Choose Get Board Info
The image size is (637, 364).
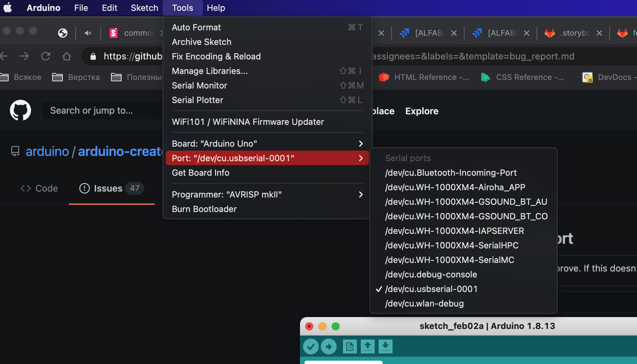coord(267,173)
